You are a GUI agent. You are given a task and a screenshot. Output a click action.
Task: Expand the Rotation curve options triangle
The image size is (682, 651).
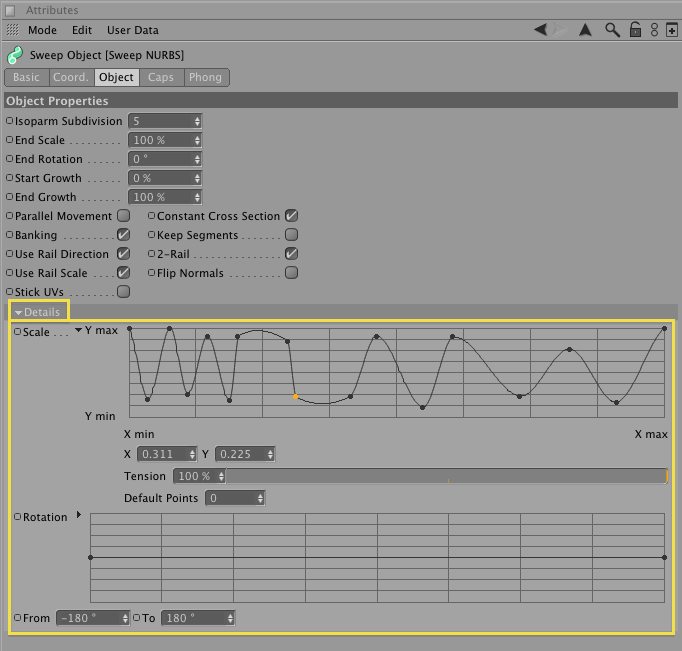tap(79, 515)
